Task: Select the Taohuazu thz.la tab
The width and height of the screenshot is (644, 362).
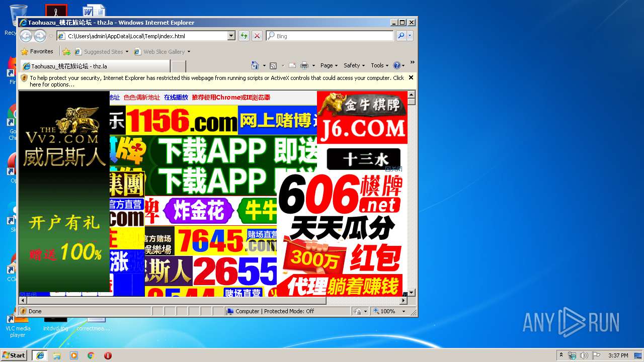Action: pyautogui.click(x=95, y=66)
